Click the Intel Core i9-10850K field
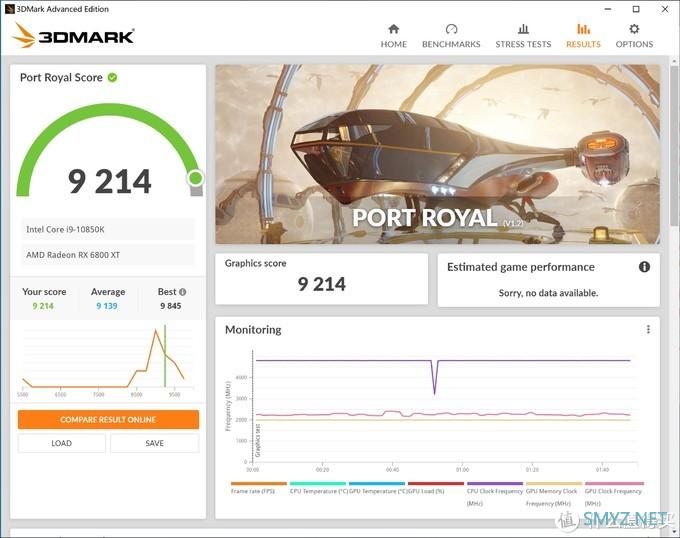 pyautogui.click(x=108, y=229)
